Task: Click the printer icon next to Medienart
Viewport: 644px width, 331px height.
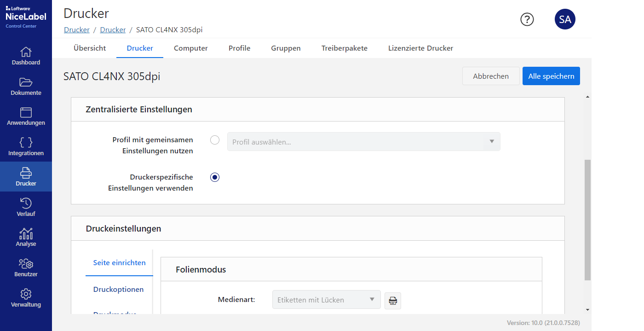Action: [393, 301]
